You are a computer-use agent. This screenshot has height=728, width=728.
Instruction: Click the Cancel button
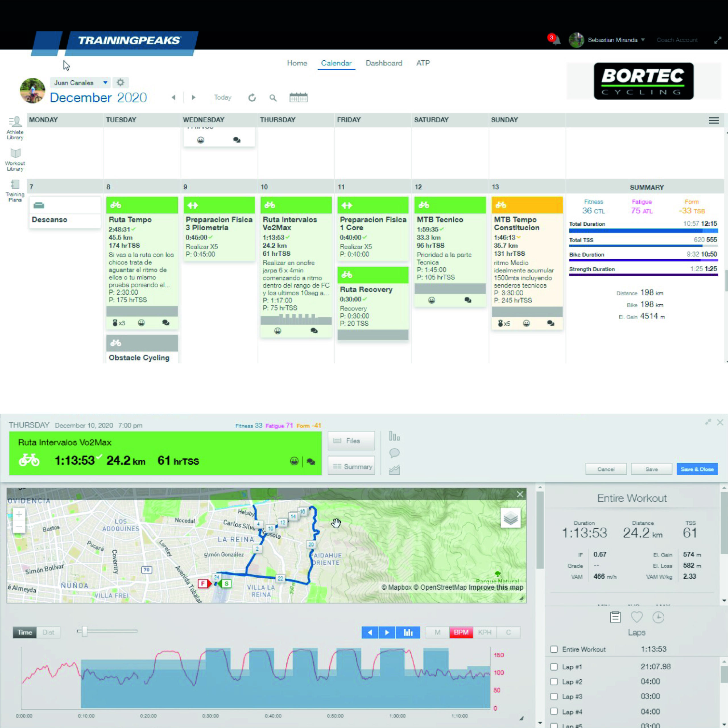coord(606,469)
